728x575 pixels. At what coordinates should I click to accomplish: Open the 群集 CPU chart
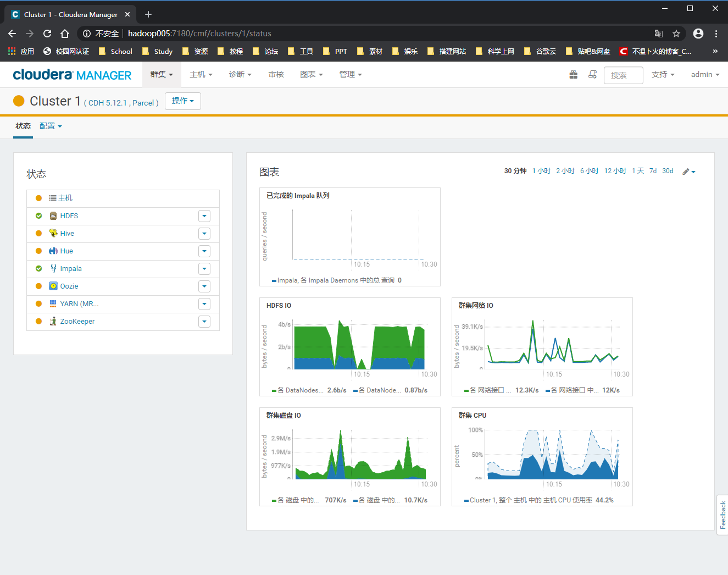pyautogui.click(x=542, y=456)
